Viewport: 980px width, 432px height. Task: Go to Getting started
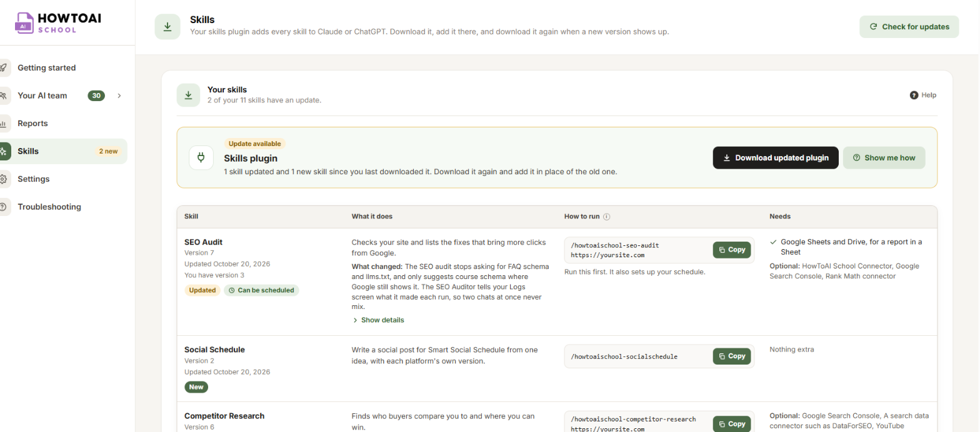pos(46,67)
